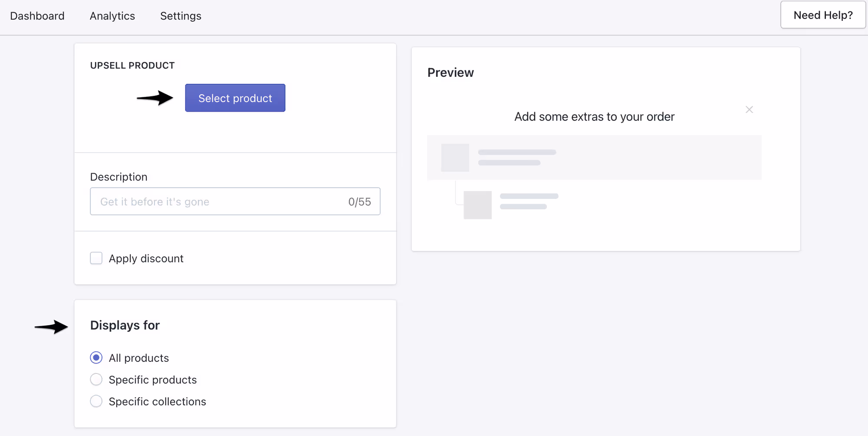Image resolution: width=868 pixels, height=436 pixels.
Task: Click the Add some extras to your order heading
Action: [x=594, y=116]
